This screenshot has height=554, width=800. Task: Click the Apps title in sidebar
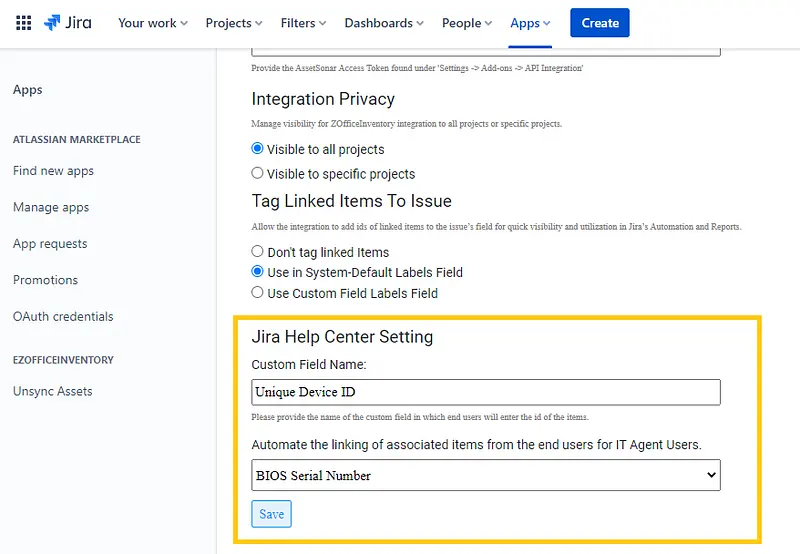coord(28,90)
